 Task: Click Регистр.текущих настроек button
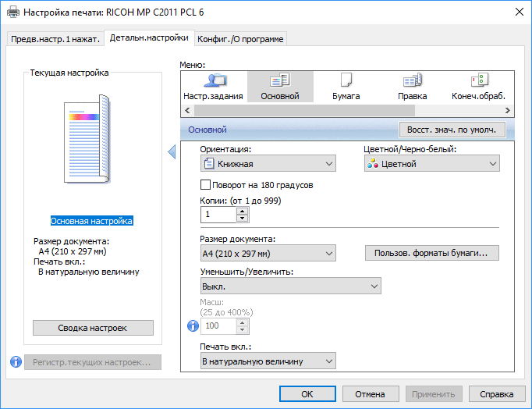[x=93, y=362]
